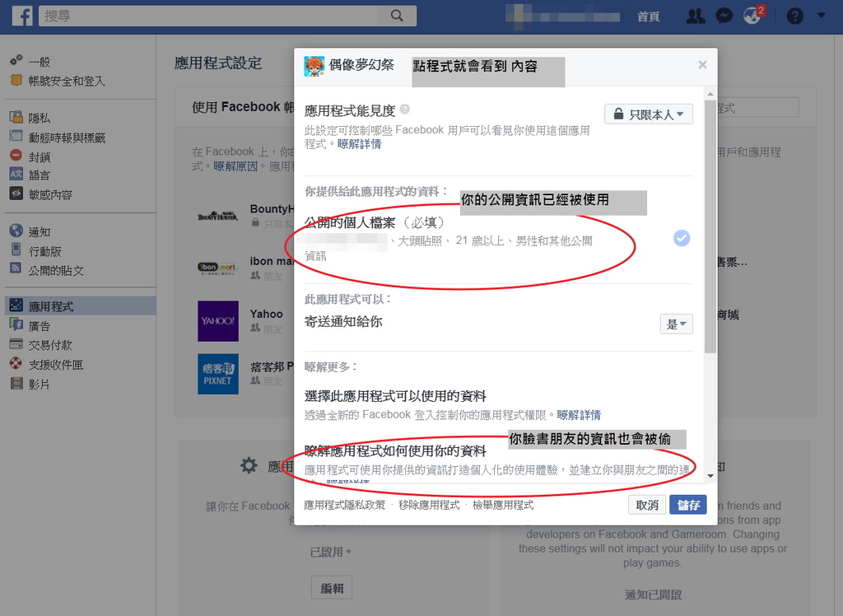
Task: Open notifications globe icon
Action: coord(752,16)
